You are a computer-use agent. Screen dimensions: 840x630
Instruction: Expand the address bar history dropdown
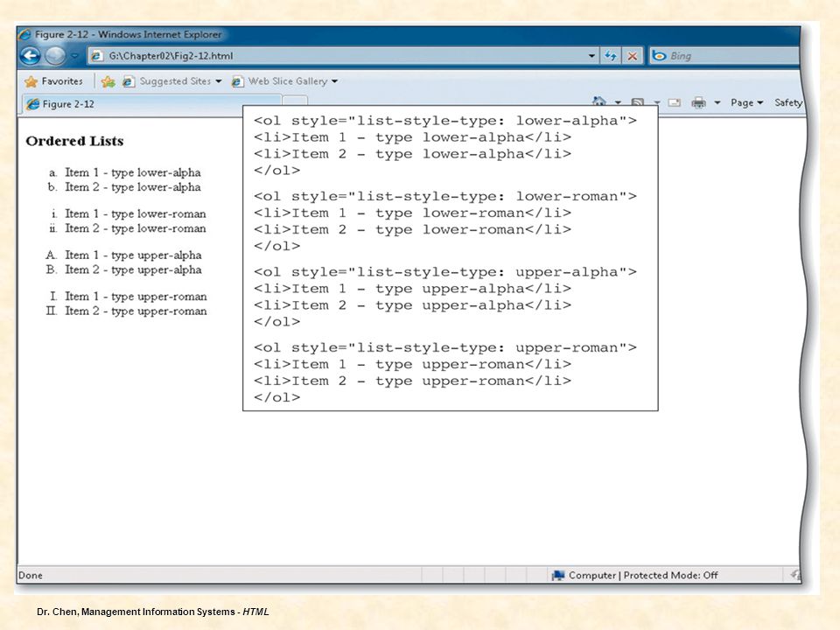(x=591, y=56)
